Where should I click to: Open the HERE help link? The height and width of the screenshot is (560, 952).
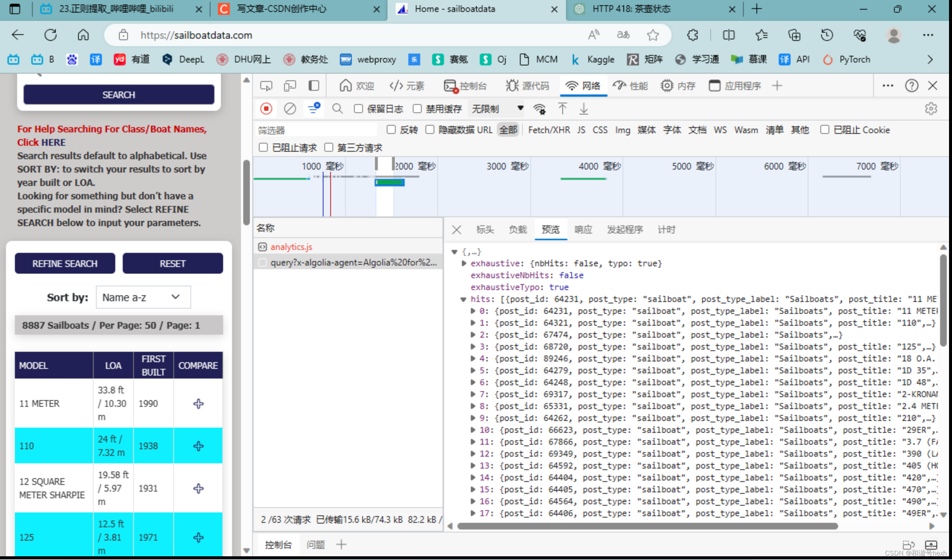pyautogui.click(x=53, y=142)
